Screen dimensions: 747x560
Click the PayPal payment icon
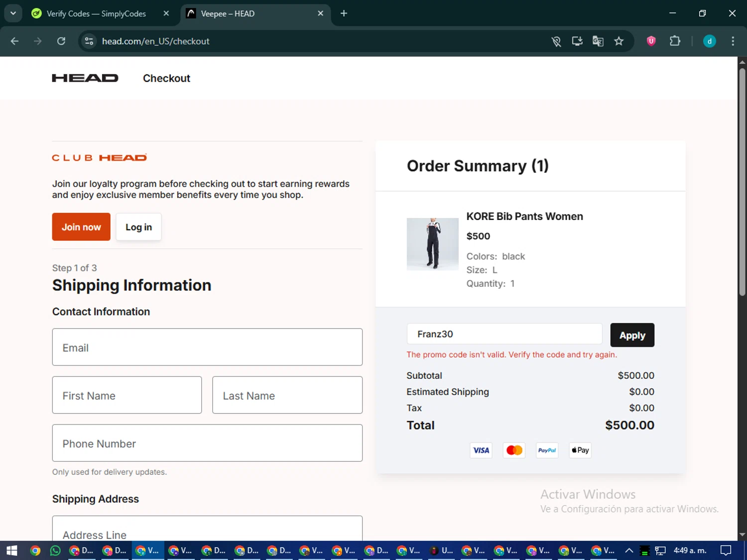(x=547, y=450)
